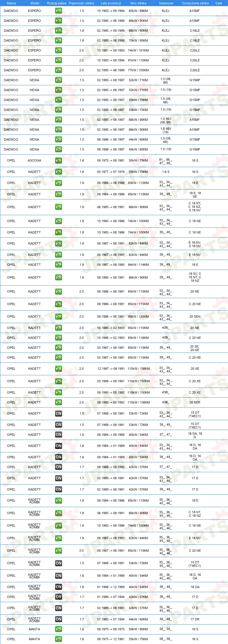Click petrol icon in Kadett 20 SE, 20 NE row

58,348
